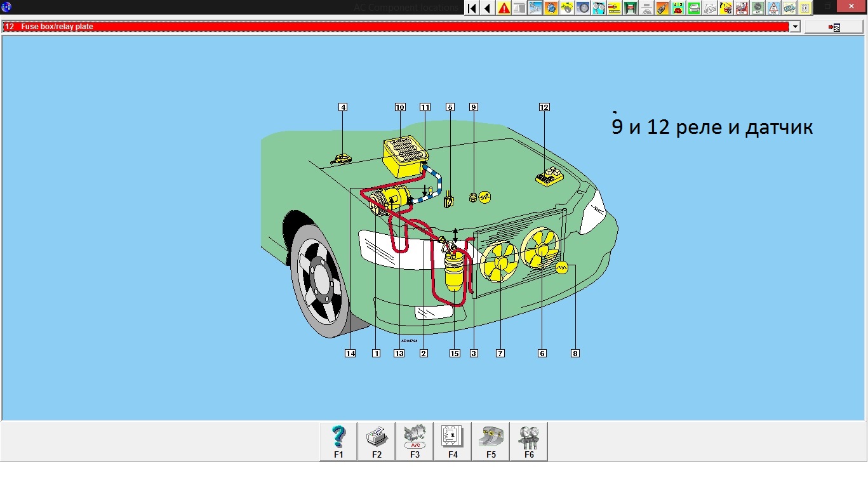Open the F6 manifold pressure gauges button
This screenshot has width=868, height=490.
[x=529, y=441]
